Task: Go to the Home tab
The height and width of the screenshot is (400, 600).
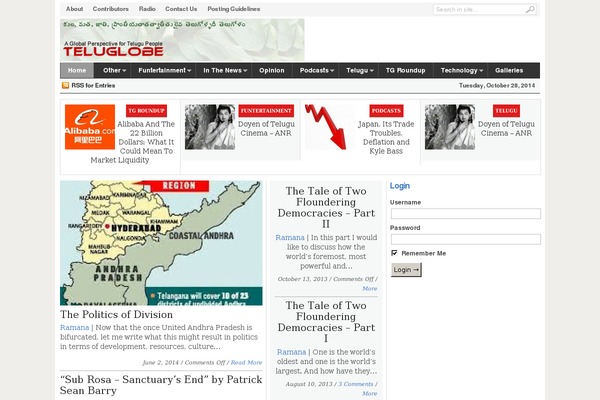Action: 77,70
